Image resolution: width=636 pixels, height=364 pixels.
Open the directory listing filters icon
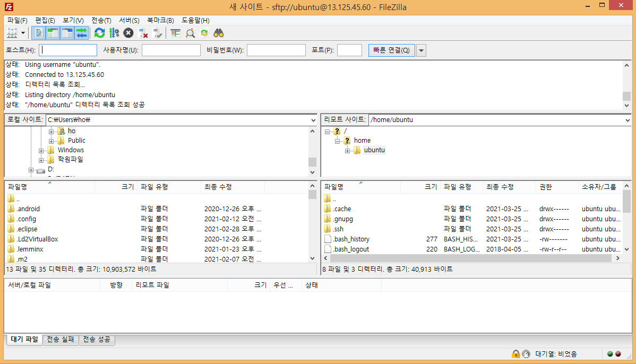click(x=175, y=33)
